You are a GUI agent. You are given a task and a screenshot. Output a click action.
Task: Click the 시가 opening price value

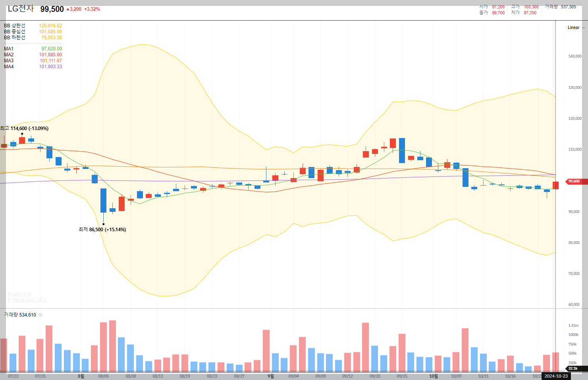[498, 7]
